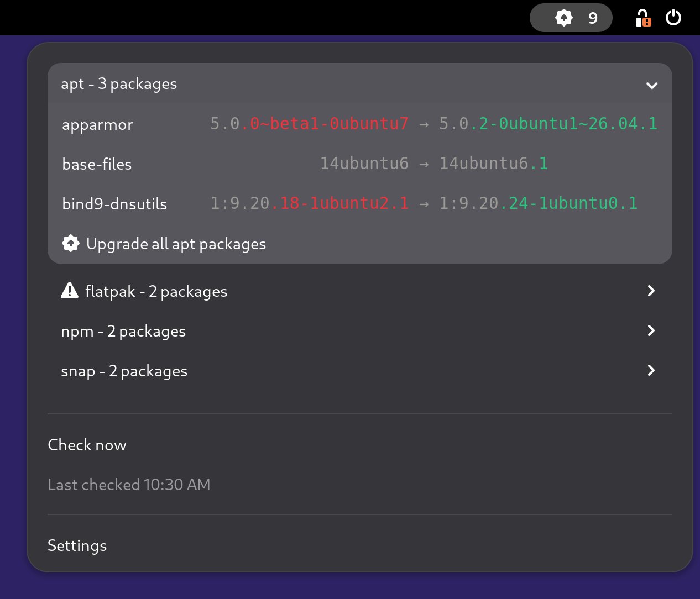The height and width of the screenshot is (599, 700).
Task: Click bind9-dnsutils old version 1:9.20.18-1ubuntu2.1
Action: tap(310, 203)
